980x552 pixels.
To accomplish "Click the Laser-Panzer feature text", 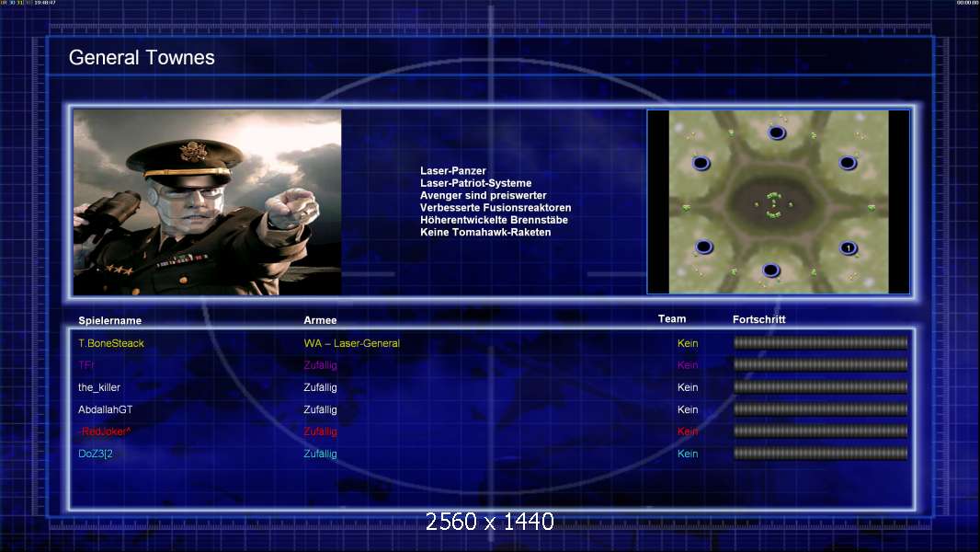I will 453,171.
